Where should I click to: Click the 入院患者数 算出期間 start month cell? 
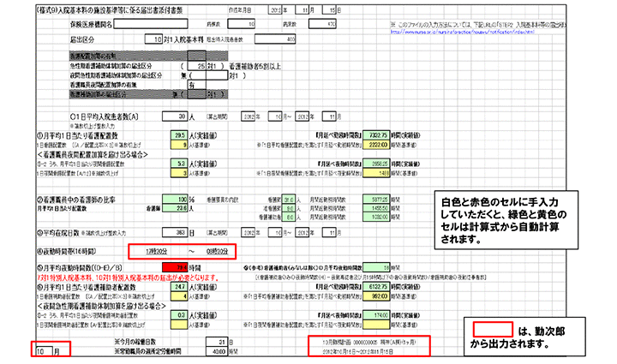pos(275,116)
